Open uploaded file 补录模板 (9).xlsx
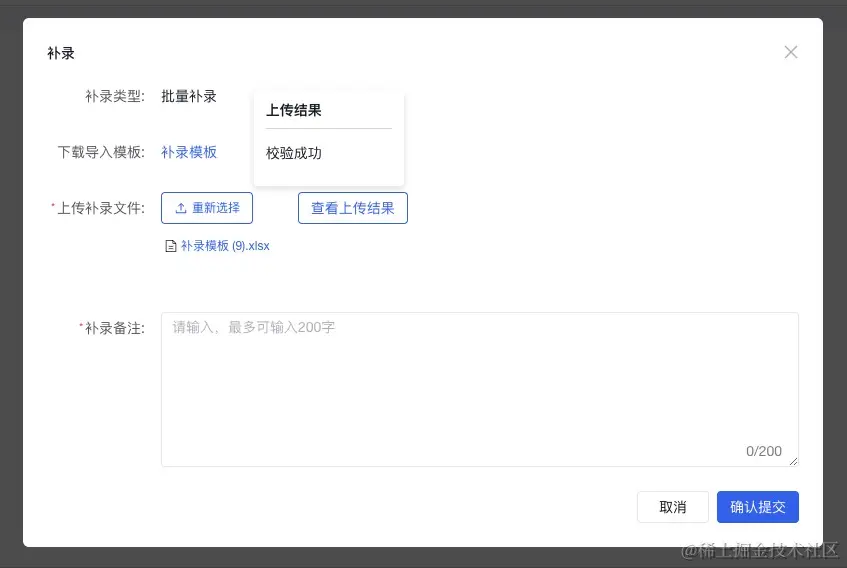The image size is (847, 568). pyautogui.click(x=225, y=246)
